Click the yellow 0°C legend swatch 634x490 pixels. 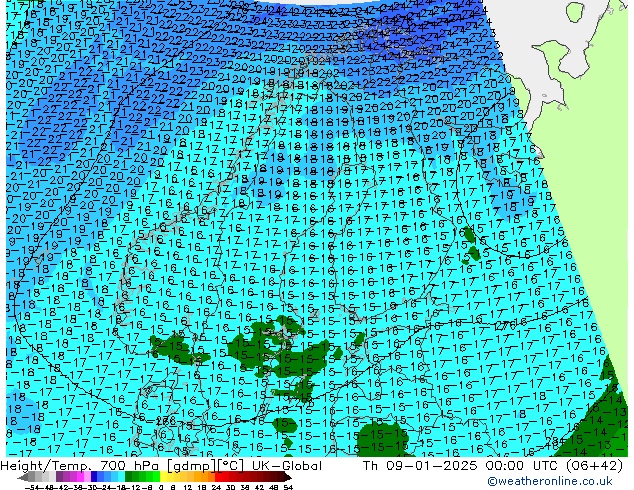point(163,476)
